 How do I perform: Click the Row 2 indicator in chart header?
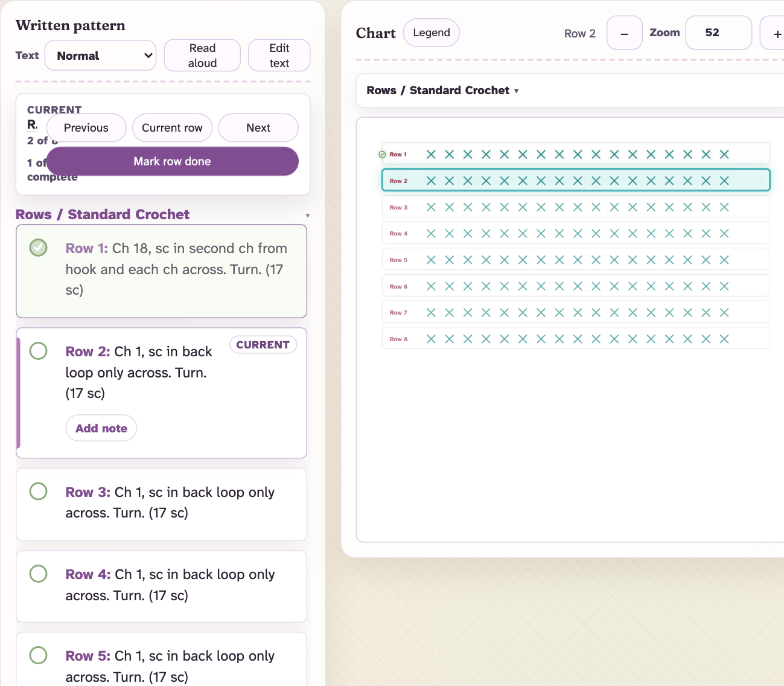(579, 33)
